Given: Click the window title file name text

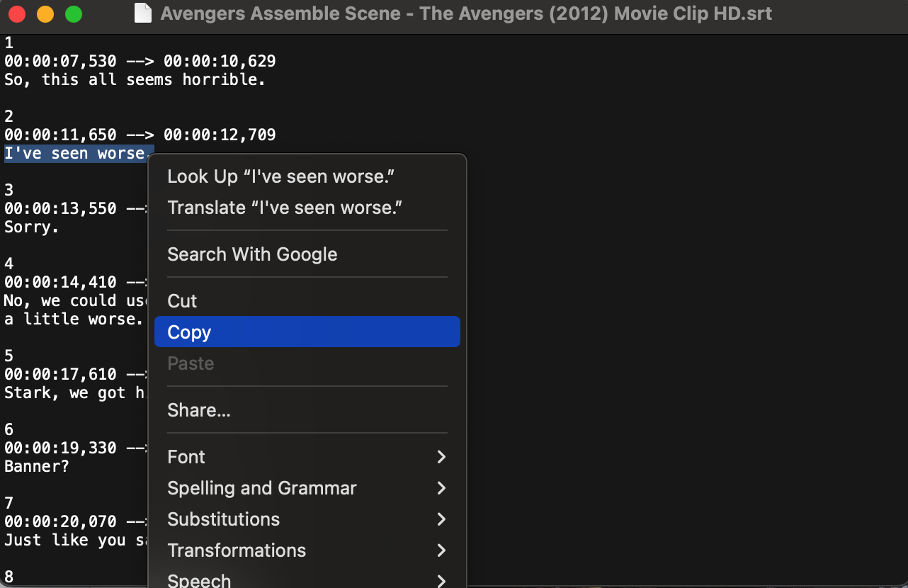Looking at the screenshot, I should click(x=466, y=13).
